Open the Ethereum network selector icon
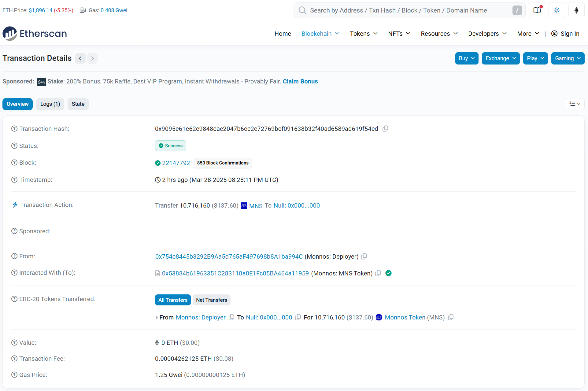This screenshot has height=391, width=588. click(x=576, y=10)
